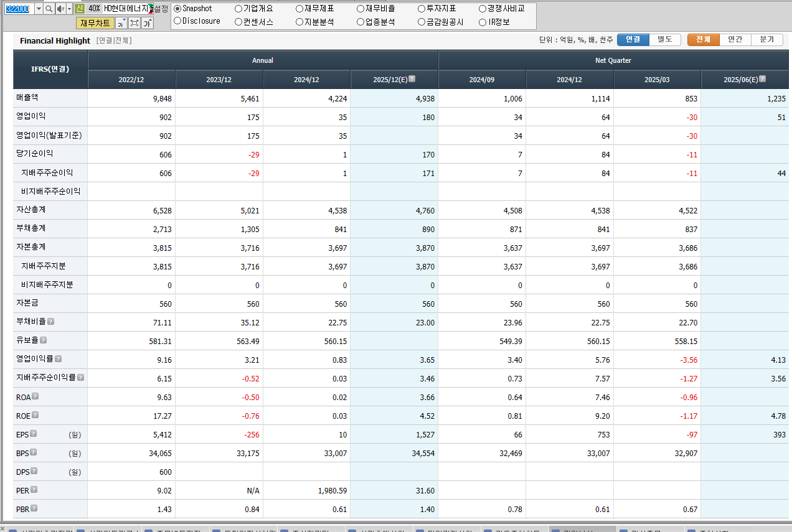The image size is (792, 532).
Task: Switch to the 분기 quarterly tab
Action: pyautogui.click(x=766, y=39)
